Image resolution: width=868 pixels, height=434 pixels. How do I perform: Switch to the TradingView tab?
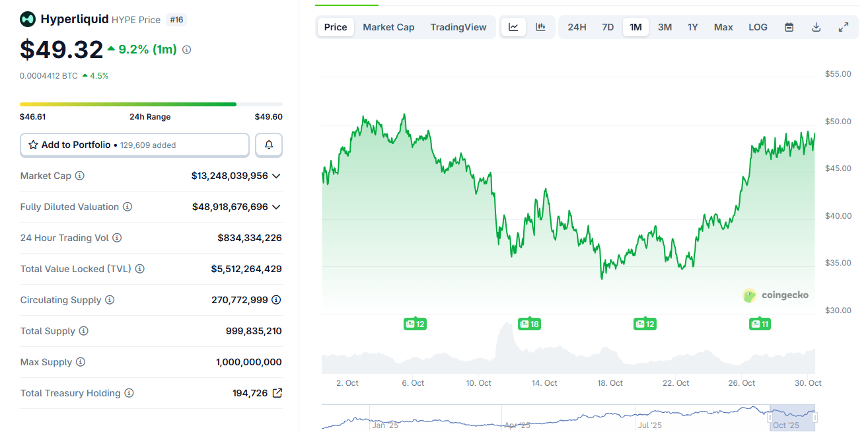pyautogui.click(x=458, y=27)
